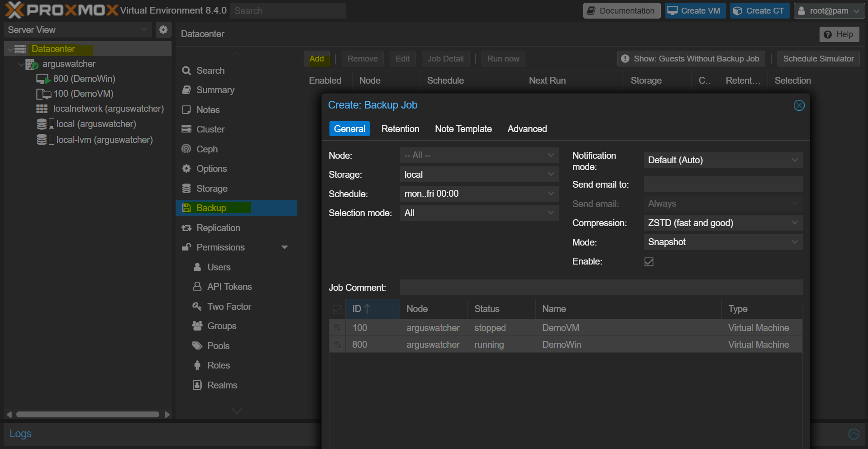868x449 pixels.
Task: Click the Cluster server icon
Action: point(186,129)
